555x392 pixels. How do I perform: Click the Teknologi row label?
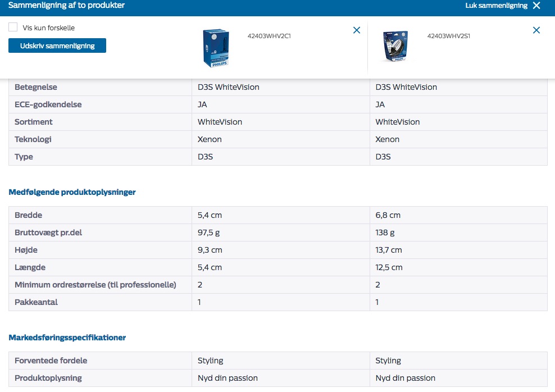pyautogui.click(x=33, y=139)
